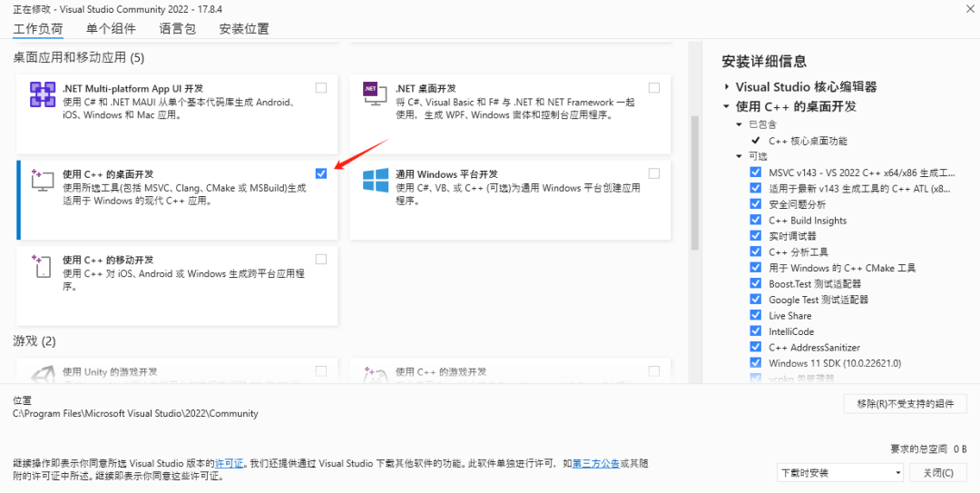Click the 关闭(C) button
980x493 pixels.
tap(939, 472)
